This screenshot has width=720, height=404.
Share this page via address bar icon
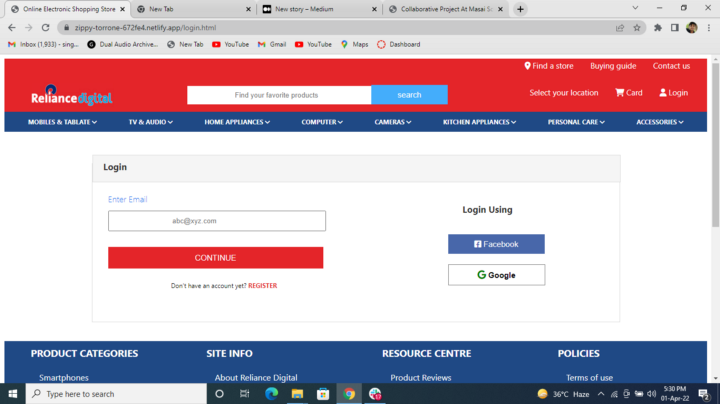[620, 28]
